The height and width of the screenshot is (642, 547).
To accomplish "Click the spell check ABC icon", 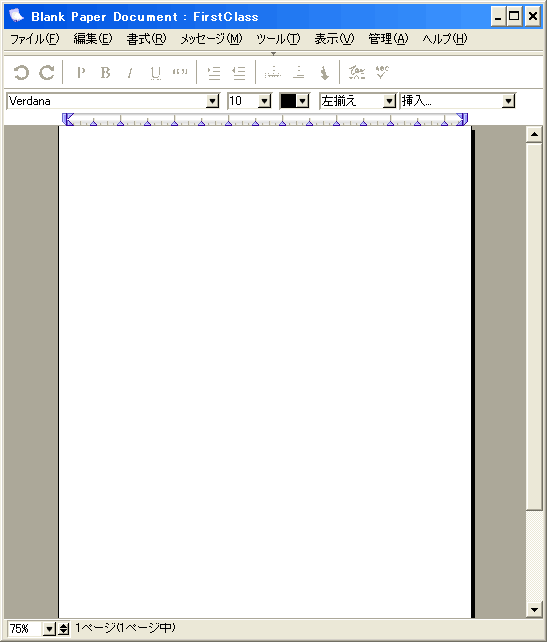I will (382, 72).
